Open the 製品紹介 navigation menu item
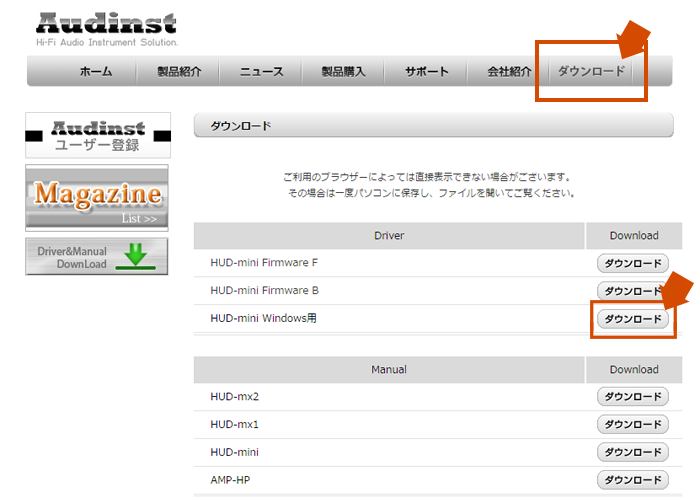This screenshot has height=500, width=700. [x=179, y=71]
